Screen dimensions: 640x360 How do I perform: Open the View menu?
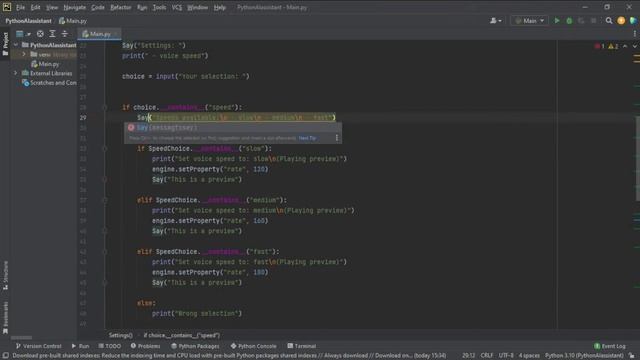coord(51,7)
